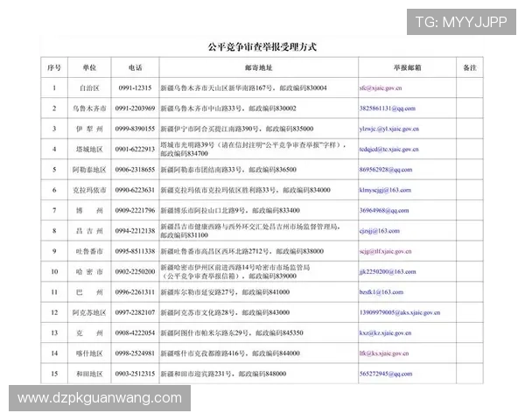Select address 新疆博乐市阿拉山口北路9号
The height and width of the screenshot is (420, 525).
203,211
